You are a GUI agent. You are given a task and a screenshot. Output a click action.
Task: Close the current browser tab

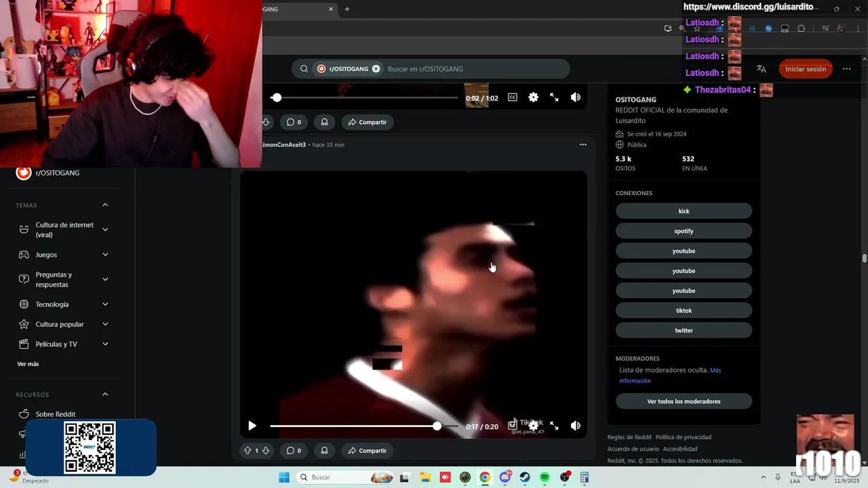click(331, 9)
